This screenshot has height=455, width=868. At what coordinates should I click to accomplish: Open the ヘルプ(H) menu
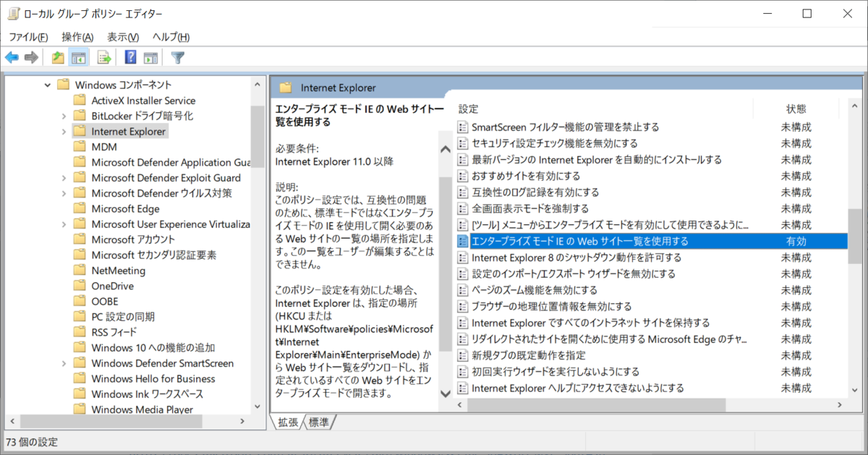point(171,37)
